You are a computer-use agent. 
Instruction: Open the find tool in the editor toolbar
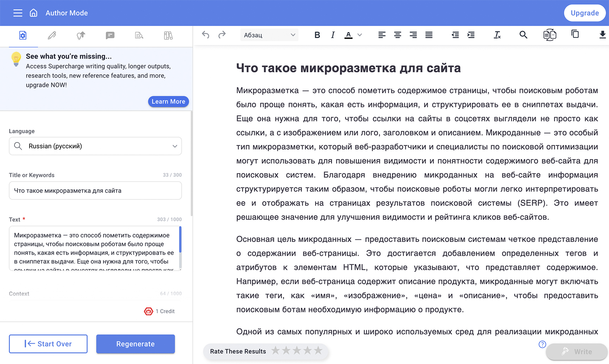click(x=523, y=35)
